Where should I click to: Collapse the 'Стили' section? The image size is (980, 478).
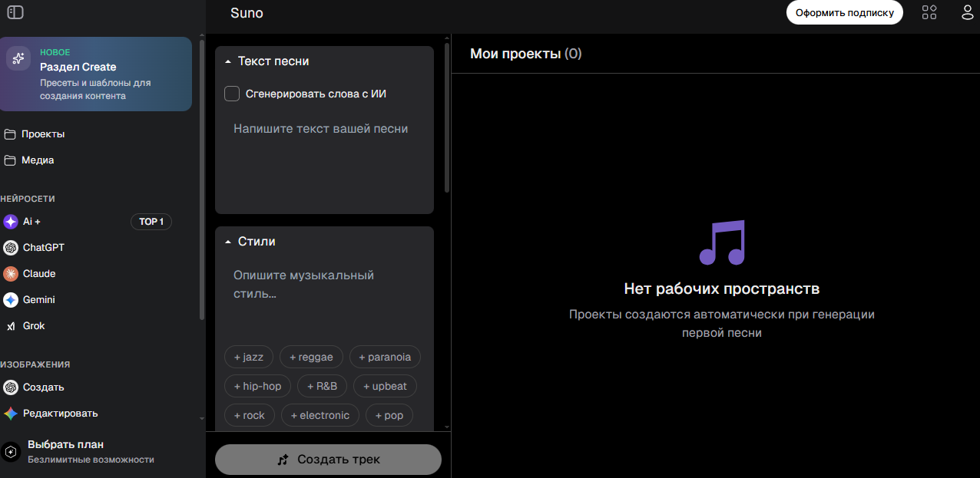[228, 242]
